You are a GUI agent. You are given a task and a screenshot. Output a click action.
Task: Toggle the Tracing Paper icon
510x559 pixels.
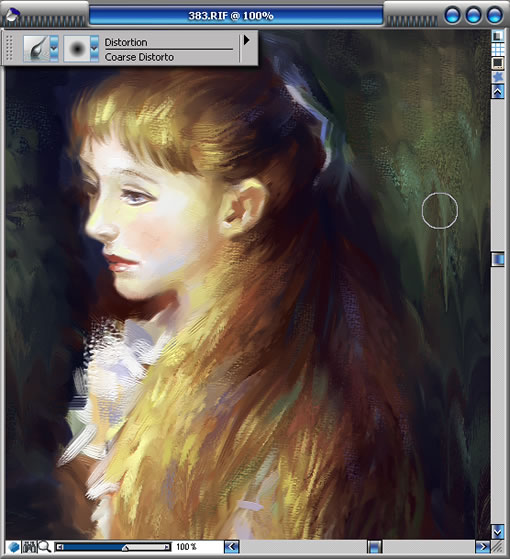tap(498, 36)
